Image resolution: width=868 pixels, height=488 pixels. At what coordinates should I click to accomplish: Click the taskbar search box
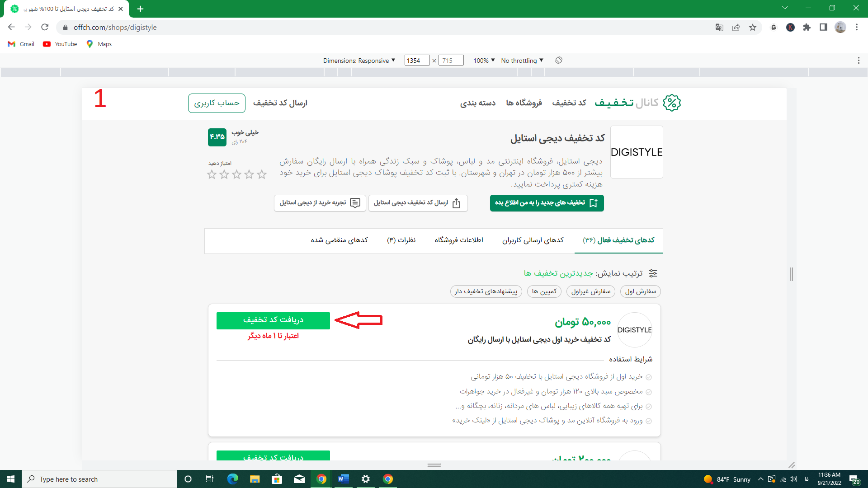(x=99, y=479)
